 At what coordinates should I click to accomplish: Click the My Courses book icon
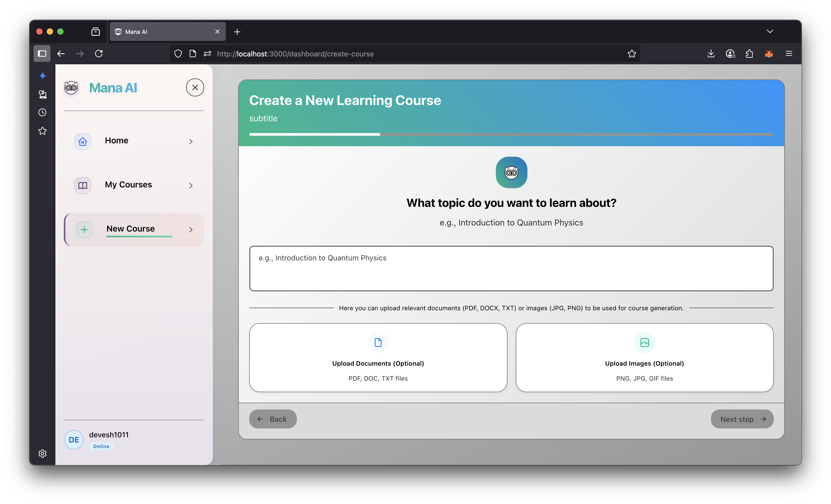click(x=83, y=185)
